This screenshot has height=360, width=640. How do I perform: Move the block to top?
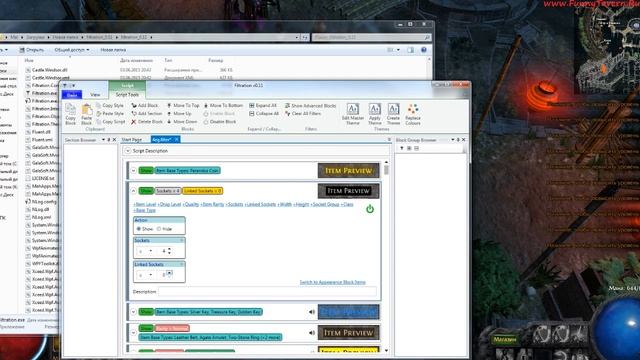coord(183,105)
